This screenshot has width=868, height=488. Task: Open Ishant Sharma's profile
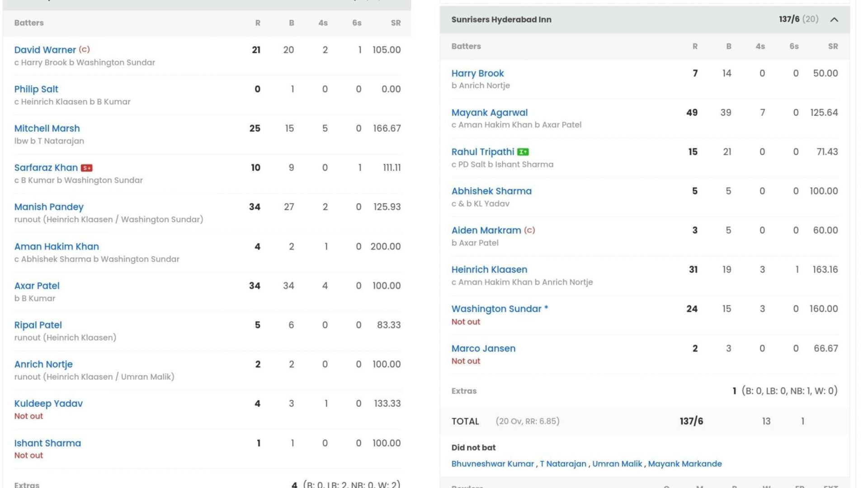coord(47,443)
